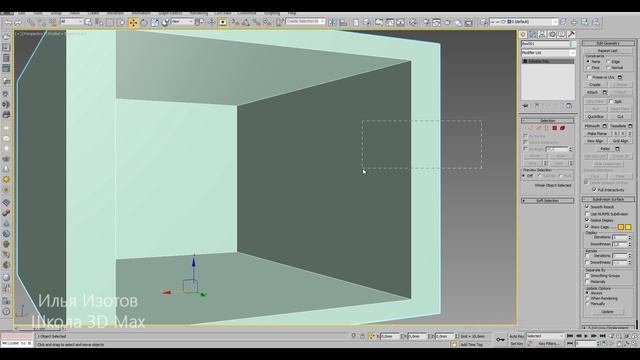Screen dimensions: 640x360
Task: Open Create Selection Set dropdown
Action: point(305,21)
